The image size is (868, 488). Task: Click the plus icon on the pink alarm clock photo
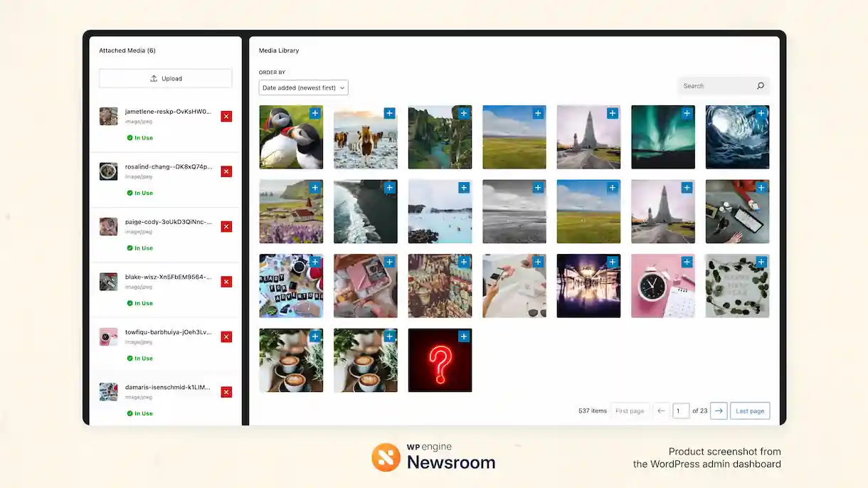coord(686,262)
